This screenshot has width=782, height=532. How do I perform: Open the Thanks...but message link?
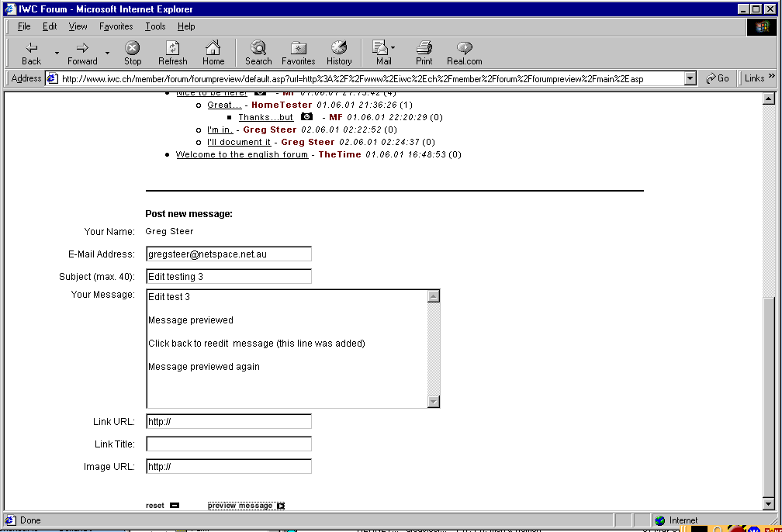pos(266,117)
